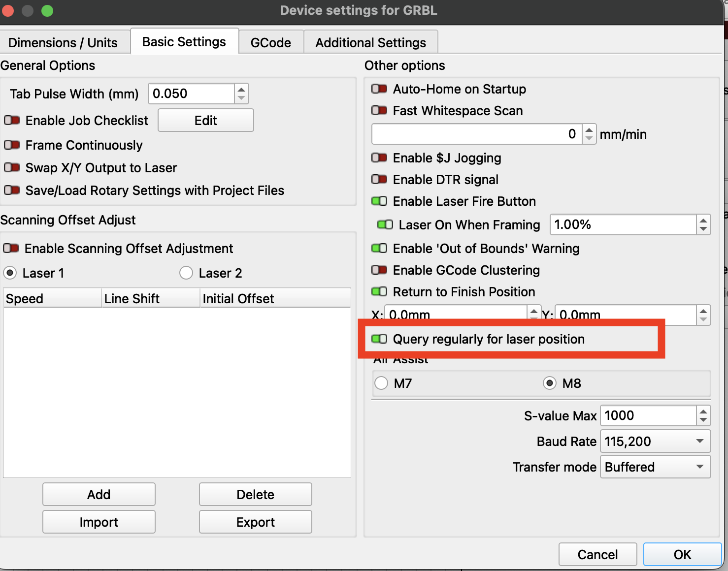Click the Y finish position field

pyautogui.click(x=626, y=315)
